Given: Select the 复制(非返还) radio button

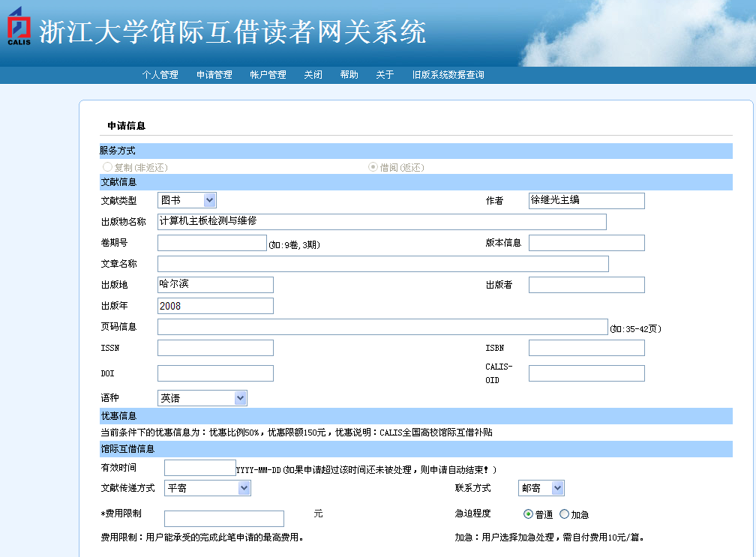Looking at the screenshot, I should (x=108, y=167).
